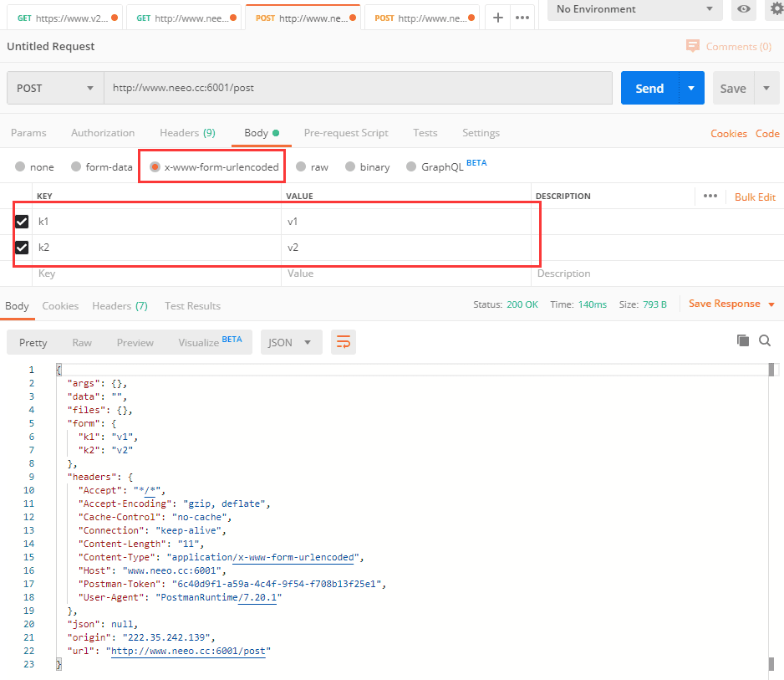This screenshot has height=680, width=784.
Task: Click the 140ms time value
Action: click(593, 304)
